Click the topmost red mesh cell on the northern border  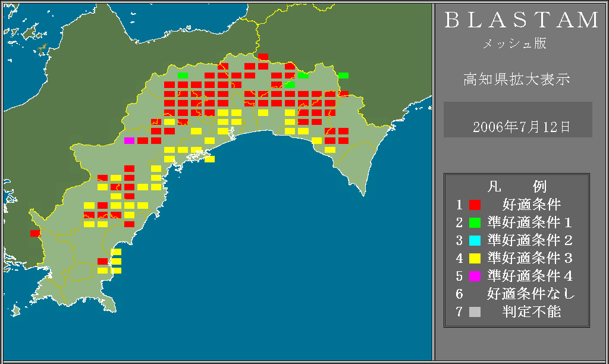tap(263, 57)
